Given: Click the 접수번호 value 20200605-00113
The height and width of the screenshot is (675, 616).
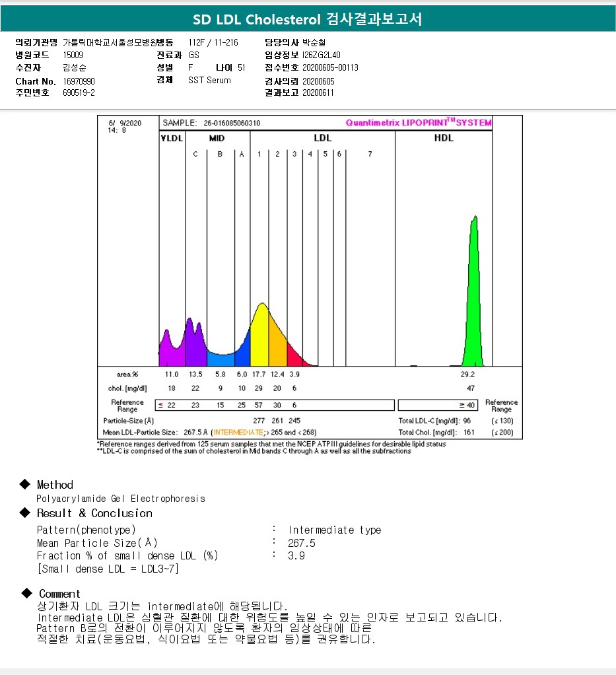Looking at the screenshot, I should 330,67.
